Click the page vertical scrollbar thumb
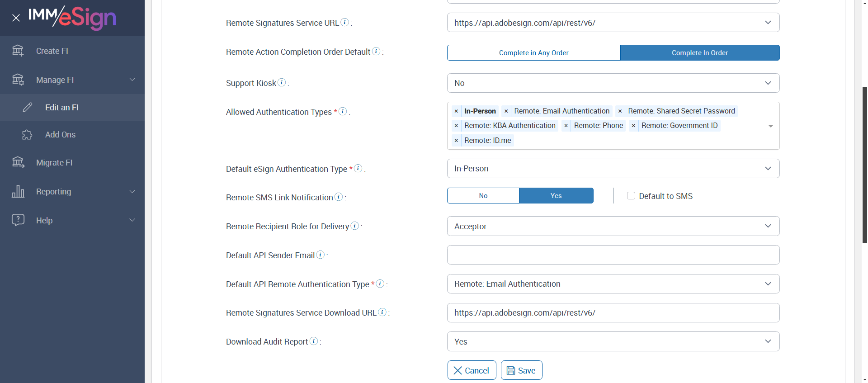868x383 pixels. pos(864,165)
